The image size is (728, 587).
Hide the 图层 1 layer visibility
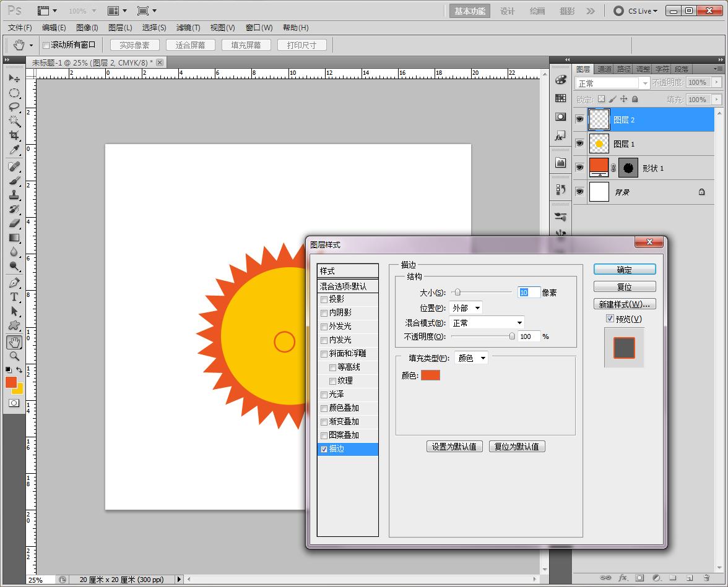(579, 144)
